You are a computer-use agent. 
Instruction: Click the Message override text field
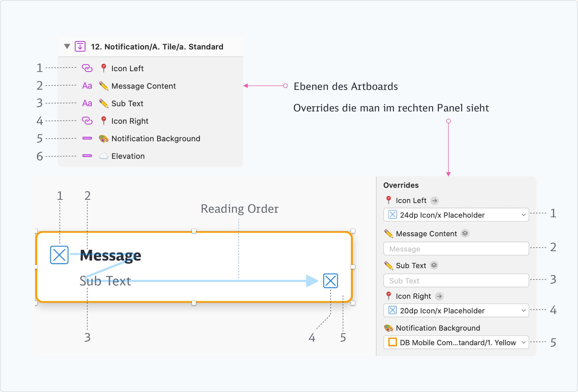456,249
